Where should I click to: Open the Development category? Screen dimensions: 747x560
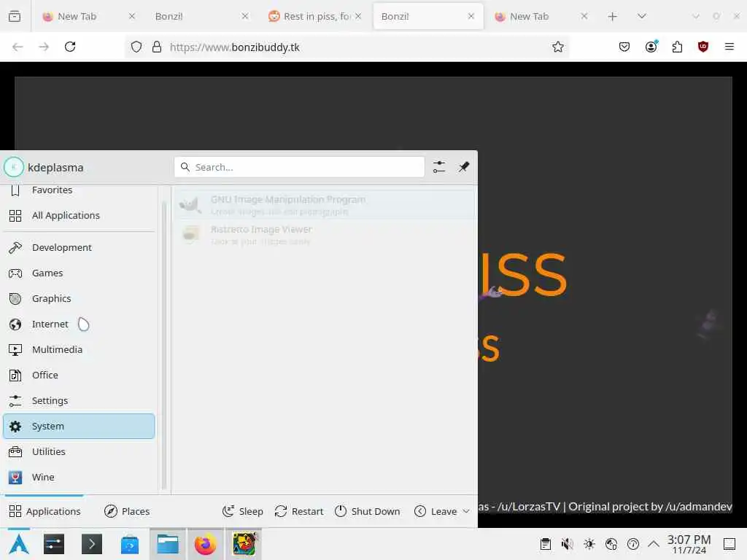pyautogui.click(x=79, y=247)
